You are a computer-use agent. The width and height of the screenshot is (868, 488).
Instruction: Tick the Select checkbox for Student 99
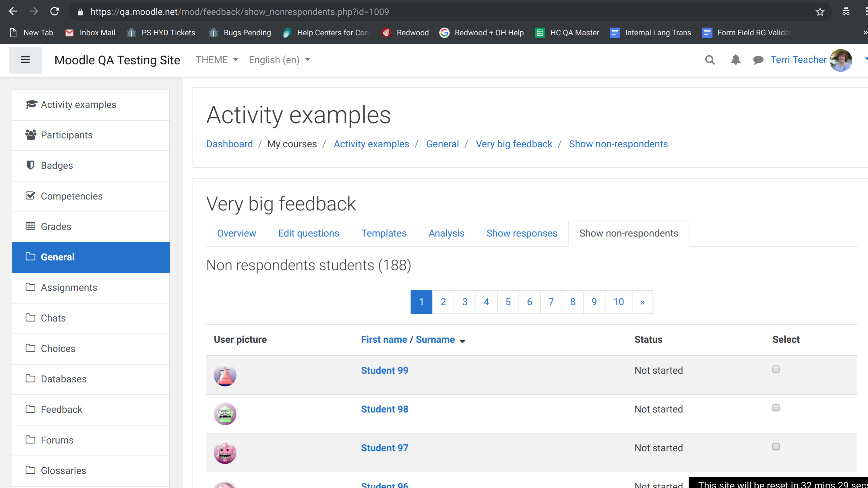pyautogui.click(x=776, y=369)
